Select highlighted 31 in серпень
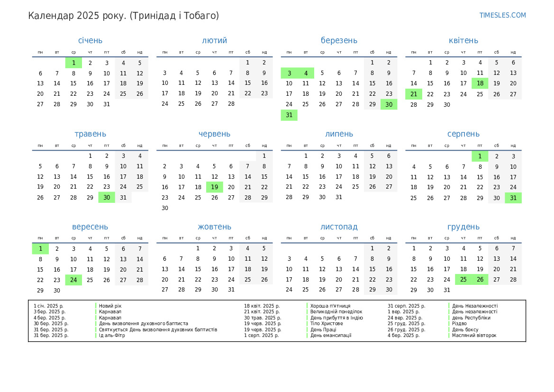554x392 pixels. tap(513, 198)
